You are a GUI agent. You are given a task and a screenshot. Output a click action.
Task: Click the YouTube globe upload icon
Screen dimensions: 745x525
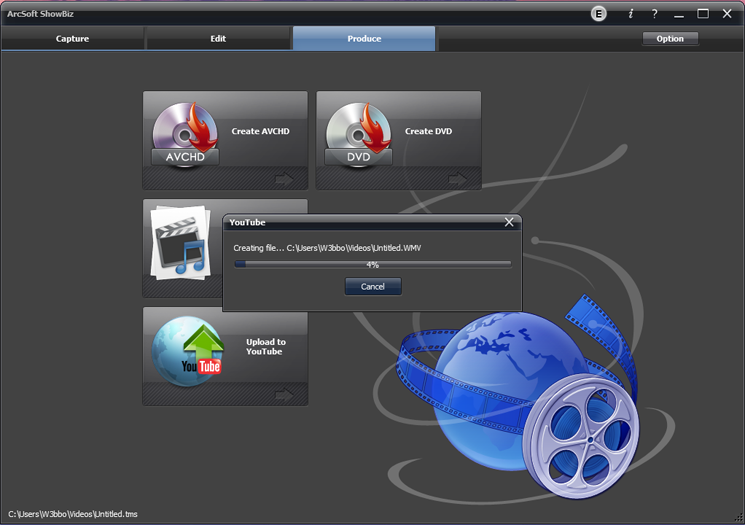[188, 351]
